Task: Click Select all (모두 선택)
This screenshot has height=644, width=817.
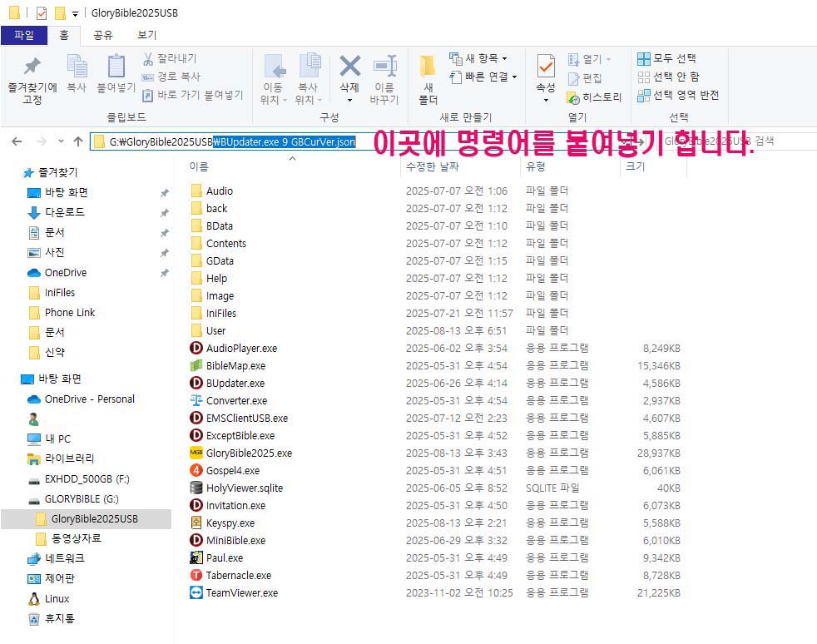Action: tap(666, 58)
